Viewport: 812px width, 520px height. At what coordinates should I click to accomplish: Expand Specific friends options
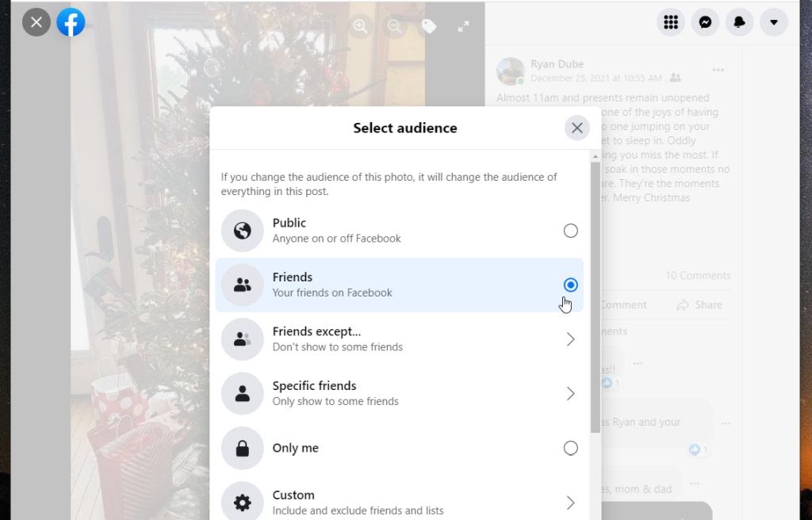571,394
